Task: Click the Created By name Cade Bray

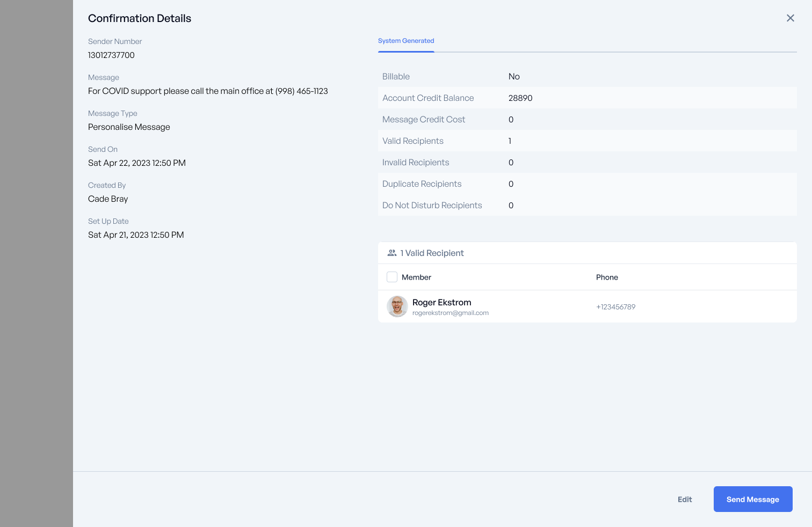Action: point(108,199)
